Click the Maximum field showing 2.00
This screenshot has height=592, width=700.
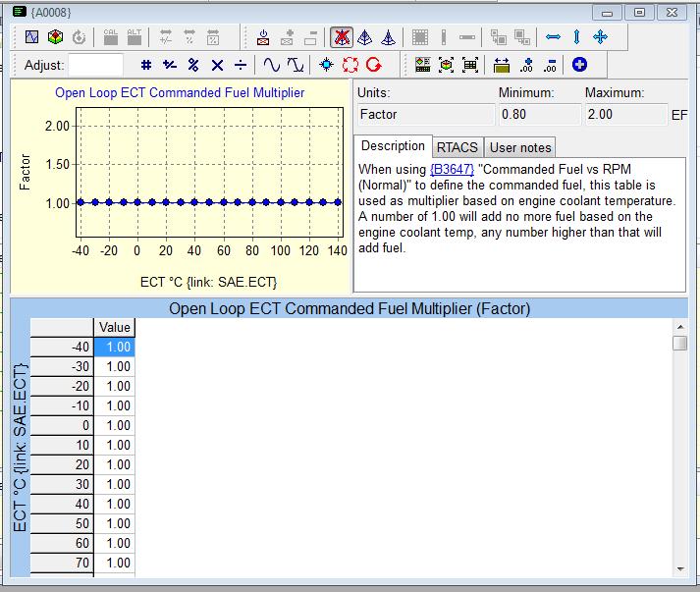(x=626, y=115)
